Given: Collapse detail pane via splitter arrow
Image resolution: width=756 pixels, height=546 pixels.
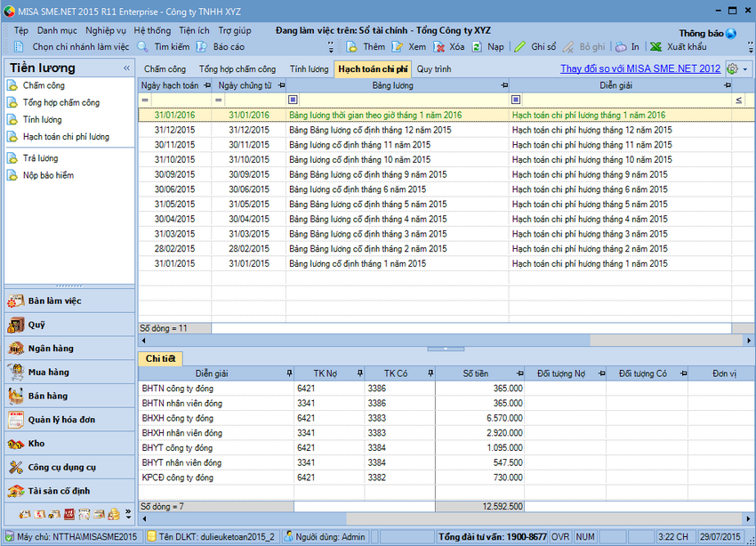Looking at the screenshot, I should pos(446,349).
